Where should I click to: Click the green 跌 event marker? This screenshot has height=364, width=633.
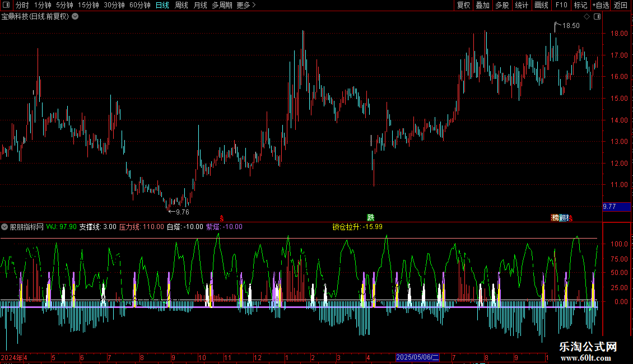click(371, 217)
